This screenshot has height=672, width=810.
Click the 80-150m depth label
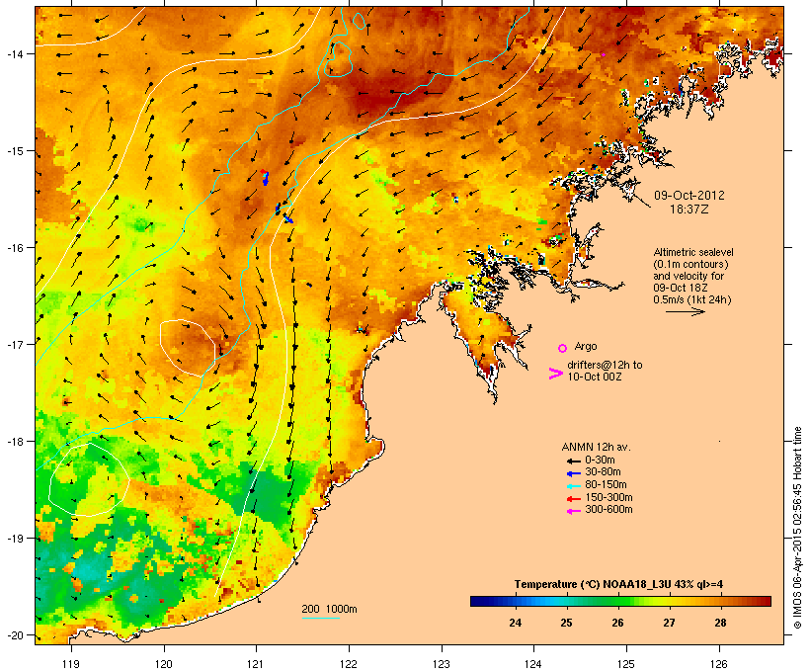(606, 485)
